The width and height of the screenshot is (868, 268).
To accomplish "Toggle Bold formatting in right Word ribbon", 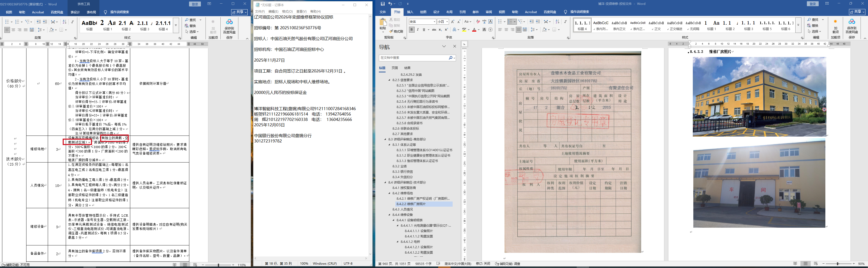I will pos(412,30).
